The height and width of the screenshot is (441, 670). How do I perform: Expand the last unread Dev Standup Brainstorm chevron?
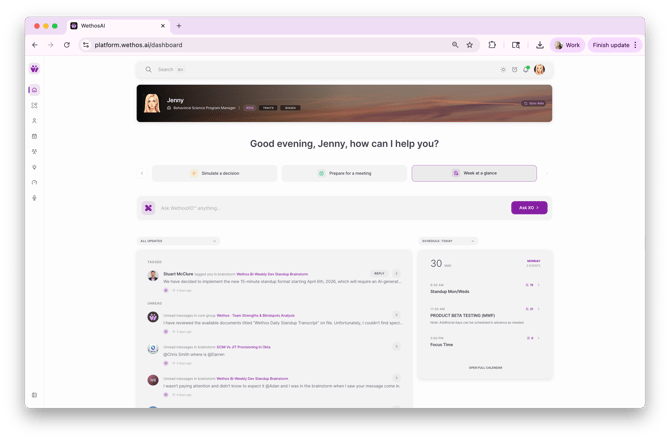pyautogui.click(x=397, y=378)
